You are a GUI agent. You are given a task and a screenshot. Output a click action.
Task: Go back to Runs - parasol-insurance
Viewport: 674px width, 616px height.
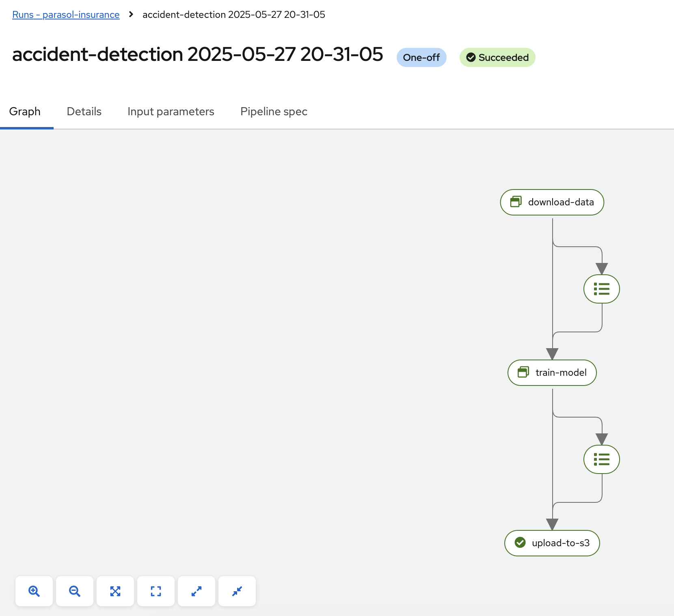tap(66, 15)
